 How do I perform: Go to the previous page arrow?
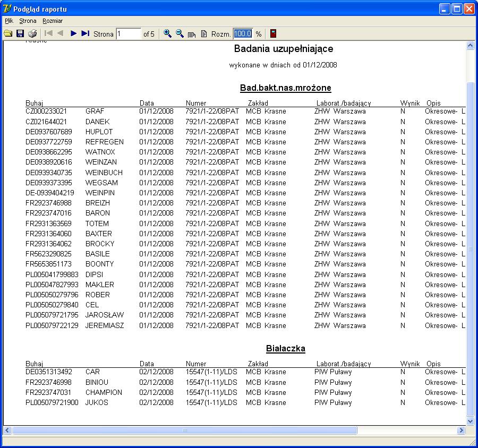(61, 33)
